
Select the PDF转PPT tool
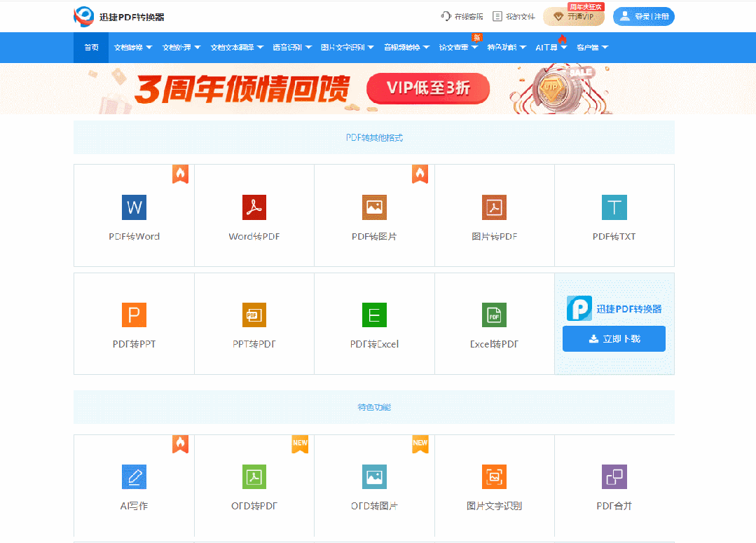133,323
